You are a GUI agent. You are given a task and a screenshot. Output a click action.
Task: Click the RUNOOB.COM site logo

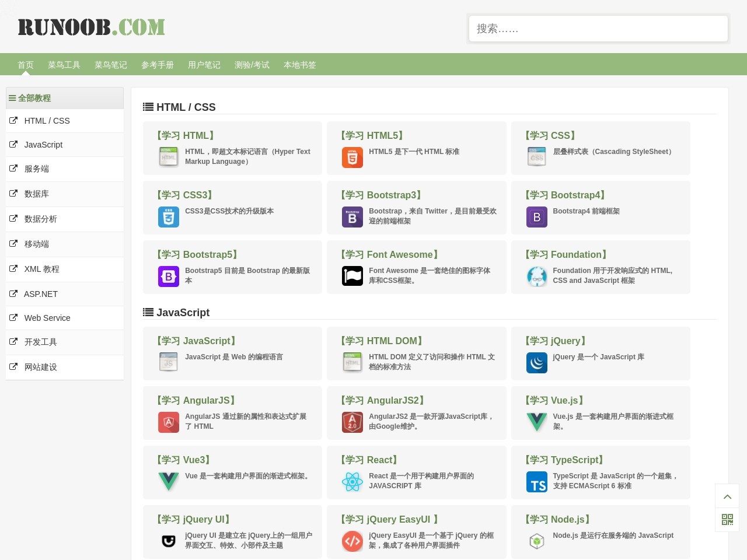tap(91, 27)
